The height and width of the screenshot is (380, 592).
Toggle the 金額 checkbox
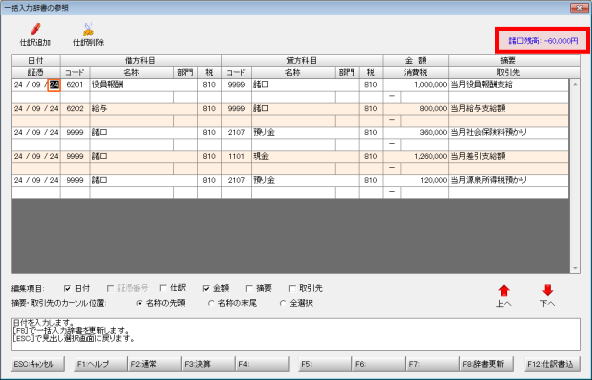point(206,289)
